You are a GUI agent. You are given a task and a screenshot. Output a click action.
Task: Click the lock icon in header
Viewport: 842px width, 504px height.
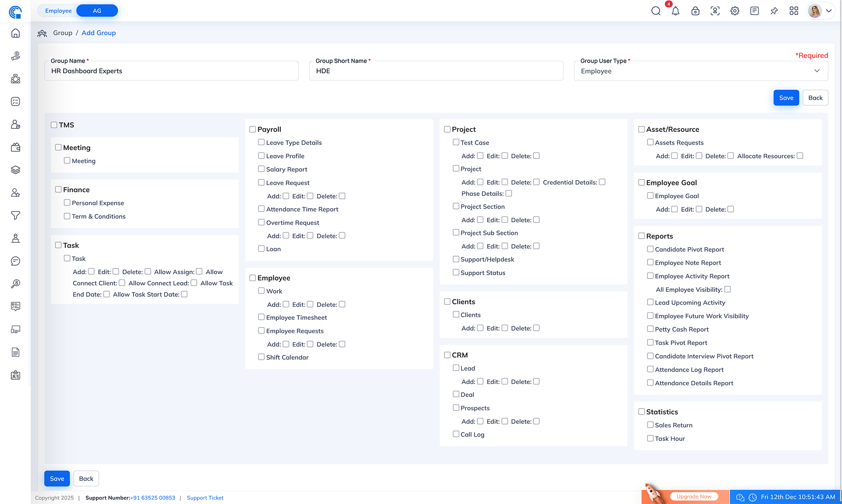(695, 11)
